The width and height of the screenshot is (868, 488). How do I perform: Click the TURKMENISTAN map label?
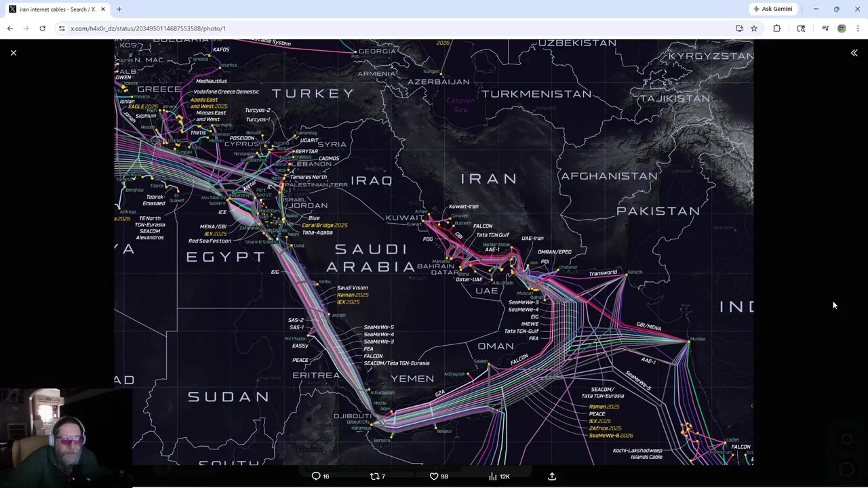(x=537, y=94)
